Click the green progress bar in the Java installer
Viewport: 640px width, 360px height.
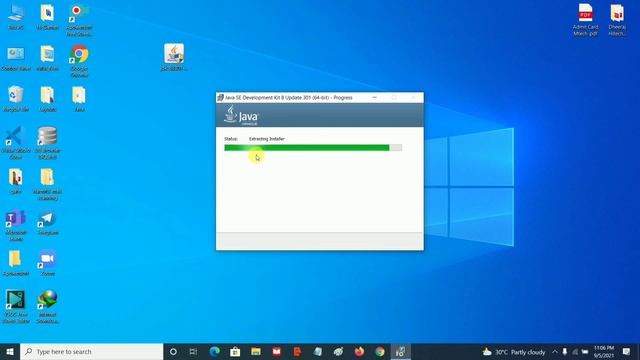tap(313, 148)
